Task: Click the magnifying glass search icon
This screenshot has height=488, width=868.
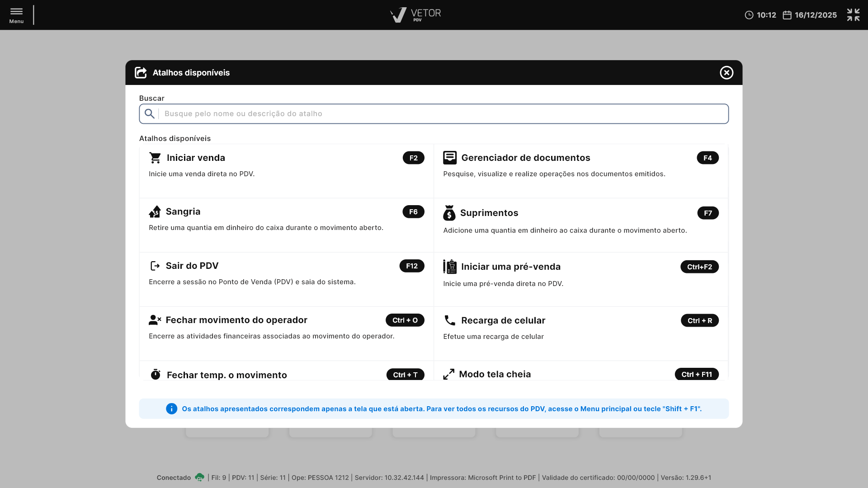Action: click(150, 114)
